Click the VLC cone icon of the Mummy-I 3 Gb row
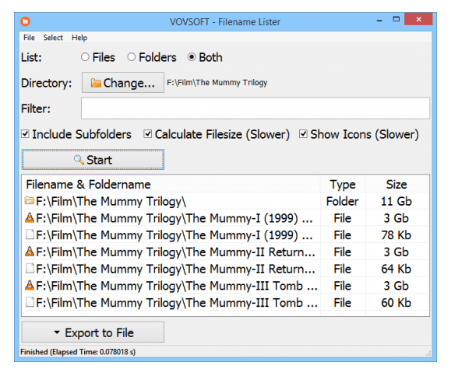 click(x=30, y=218)
